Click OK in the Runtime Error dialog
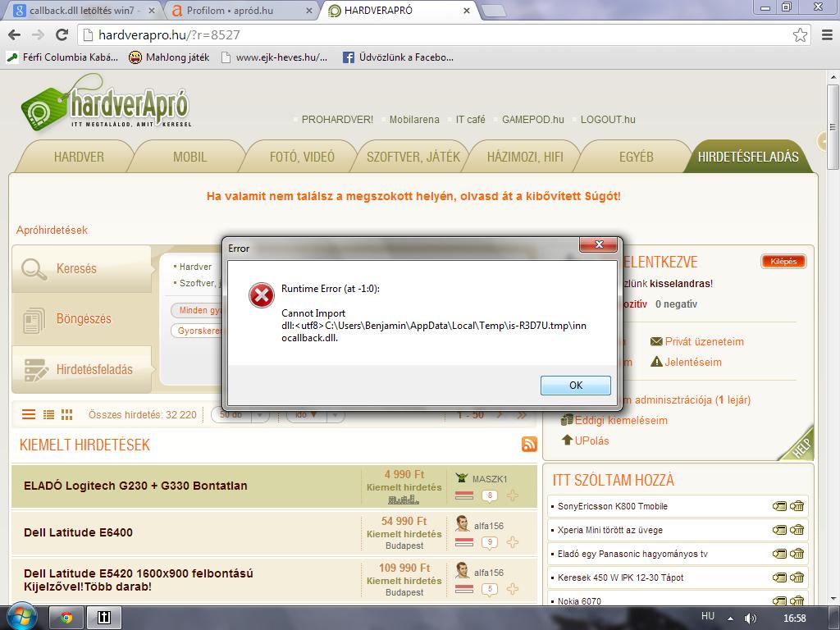 coord(575,386)
